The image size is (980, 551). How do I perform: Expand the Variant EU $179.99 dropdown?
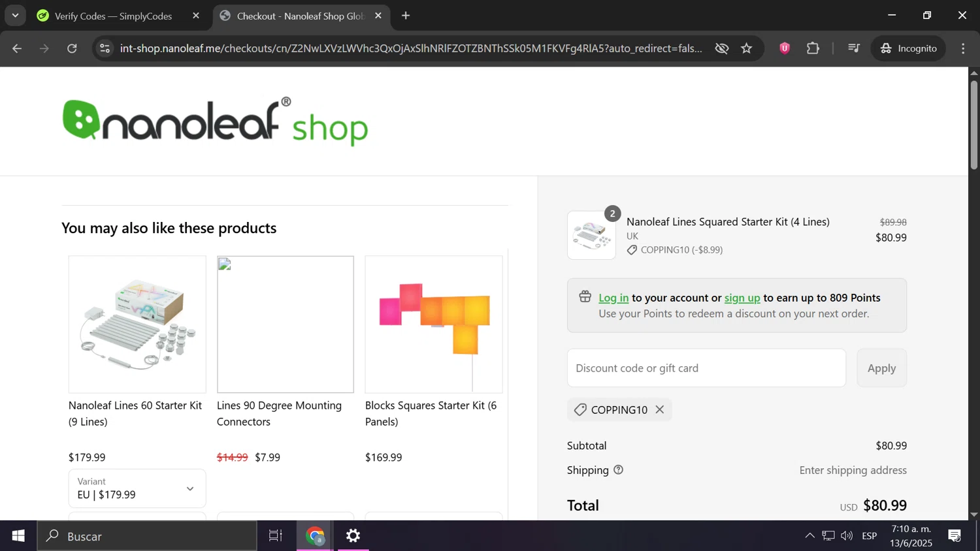point(137,488)
